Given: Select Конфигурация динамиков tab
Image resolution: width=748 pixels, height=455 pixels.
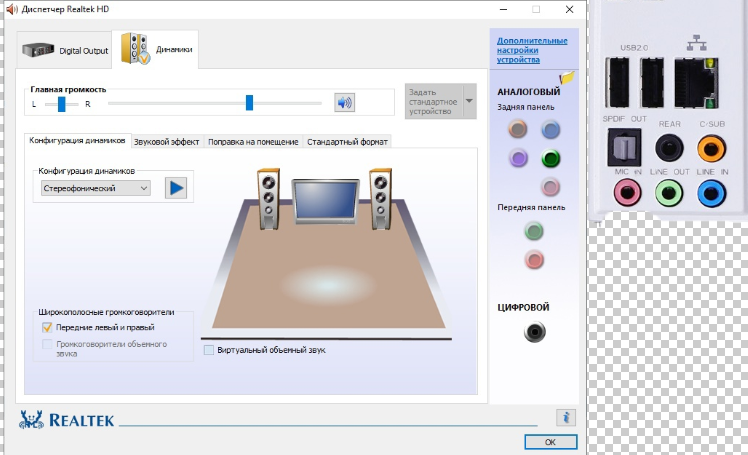Looking at the screenshot, I should click(77, 140).
